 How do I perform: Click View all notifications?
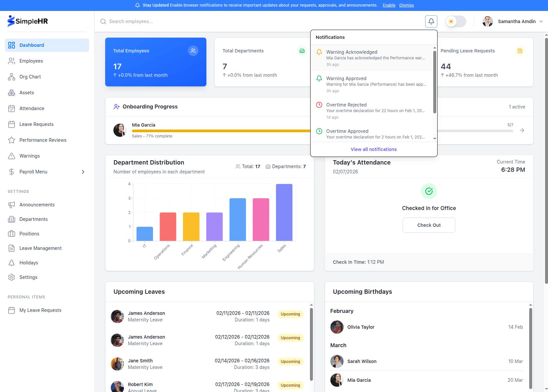click(373, 149)
